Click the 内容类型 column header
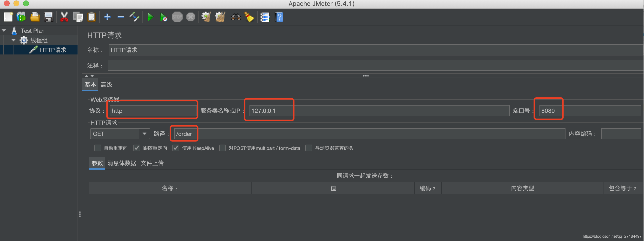Viewport: 644px width, 241px height. point(523,188)
